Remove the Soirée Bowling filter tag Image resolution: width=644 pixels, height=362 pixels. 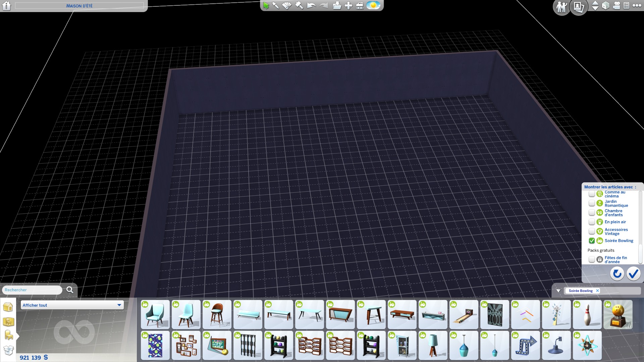click(x=597, y=291)
